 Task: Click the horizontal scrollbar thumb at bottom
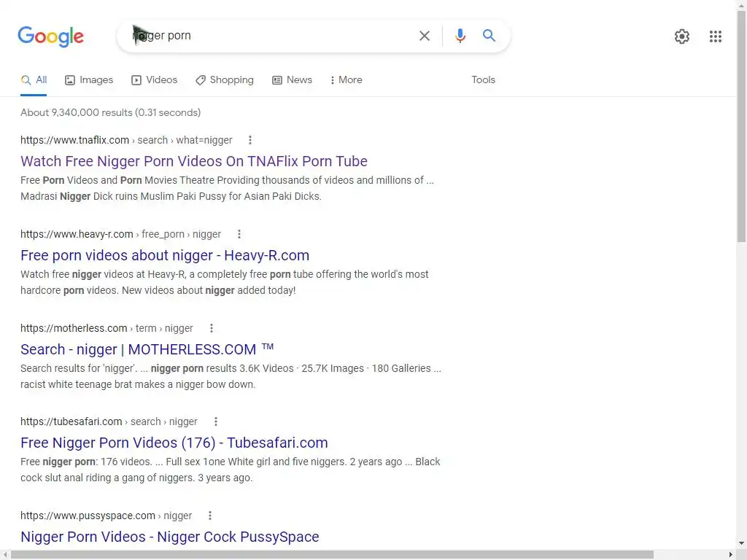pos(332,555)
